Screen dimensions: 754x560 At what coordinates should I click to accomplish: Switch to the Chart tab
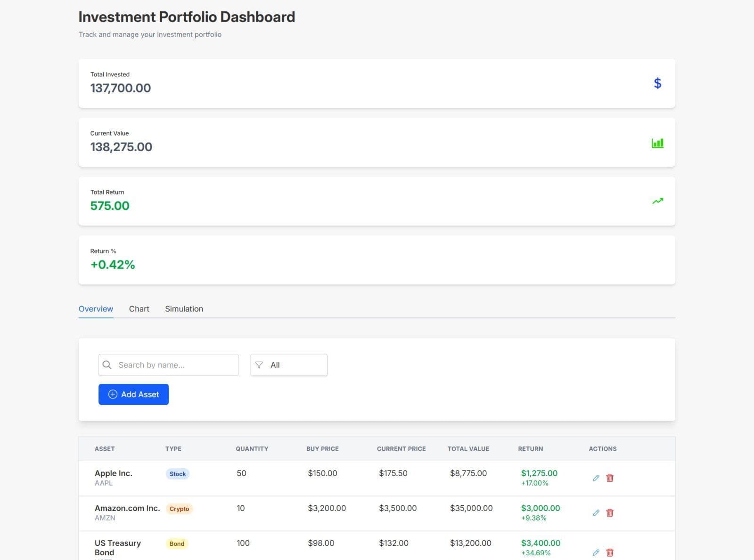[139, 309]
